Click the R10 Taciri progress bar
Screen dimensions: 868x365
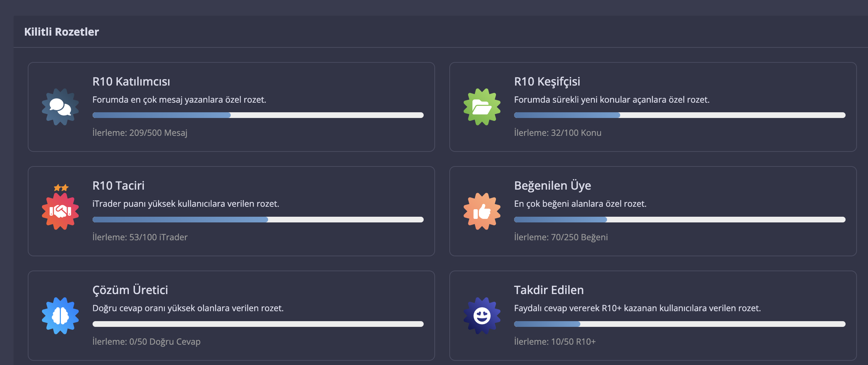(258, 220)
